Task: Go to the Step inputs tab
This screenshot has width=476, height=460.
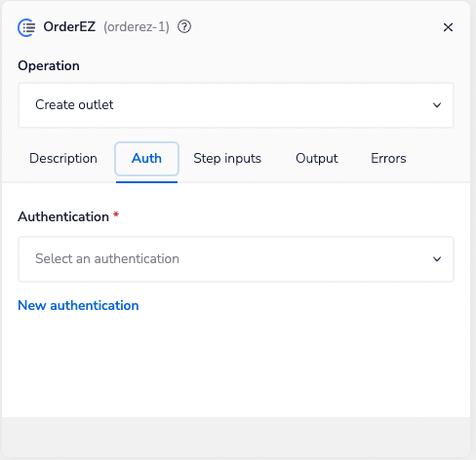Action: coord(227,159)
